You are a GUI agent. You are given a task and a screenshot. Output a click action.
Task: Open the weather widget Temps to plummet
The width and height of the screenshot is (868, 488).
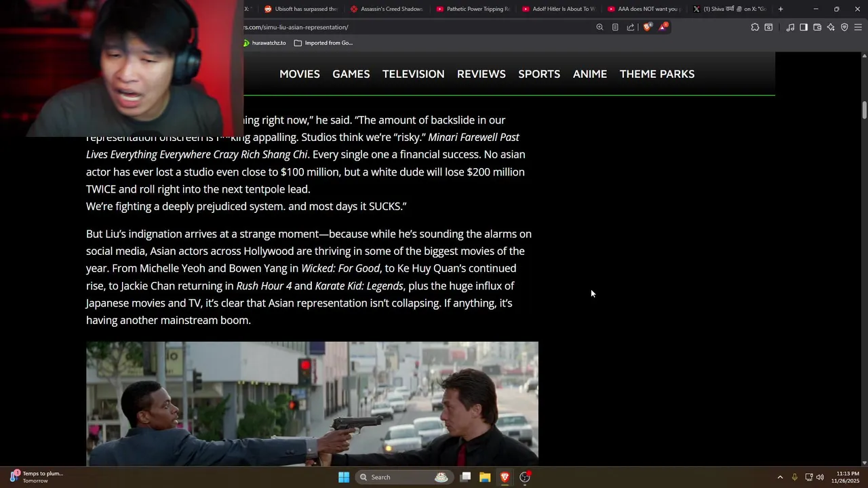pyautogui.click(x=36, y=477)
